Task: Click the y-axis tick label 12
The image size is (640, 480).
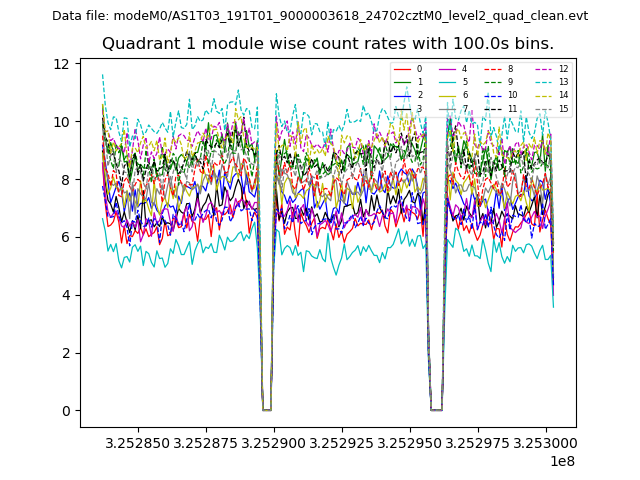Action: (61, 64)
